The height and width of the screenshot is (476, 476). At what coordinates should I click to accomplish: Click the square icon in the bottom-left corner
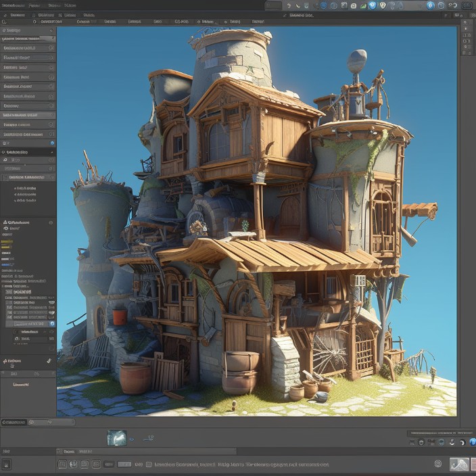(x=6, y=465)
